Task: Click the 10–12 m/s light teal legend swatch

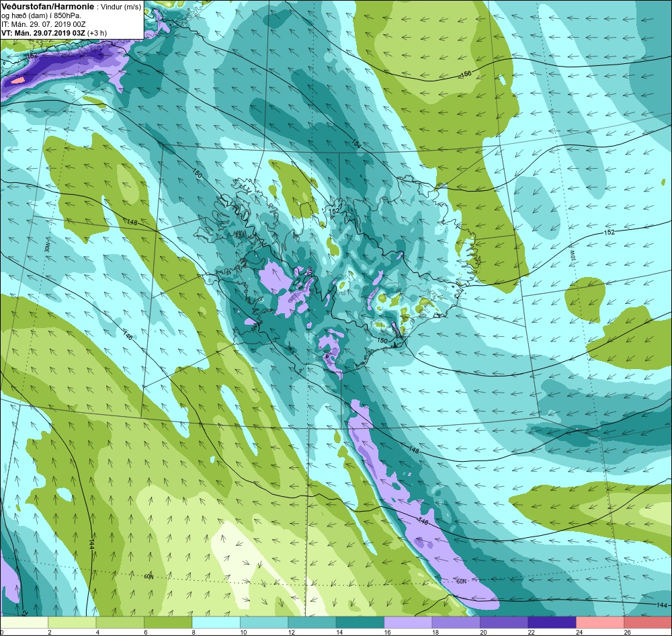Action: click(264, 622)
